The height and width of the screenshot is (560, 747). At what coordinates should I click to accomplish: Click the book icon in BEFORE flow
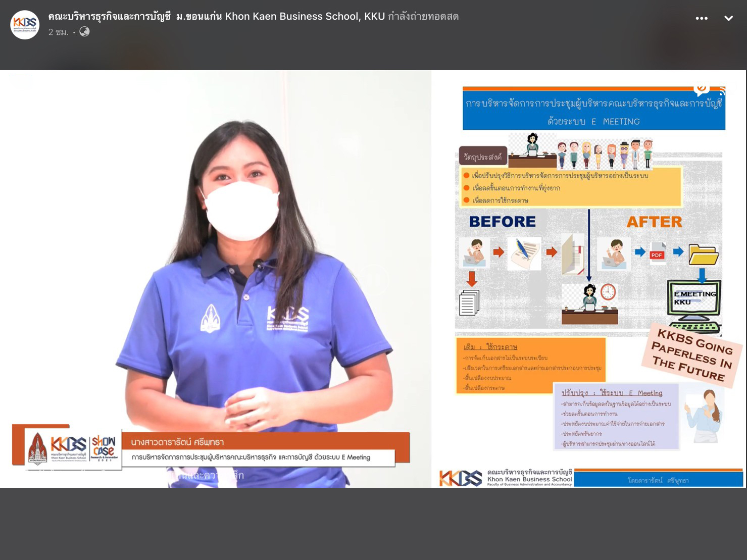[573, 254]
